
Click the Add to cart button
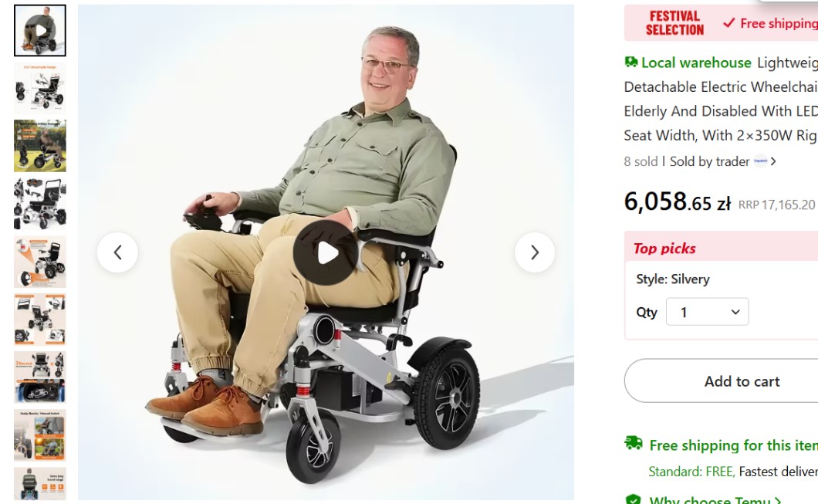[742, 381]
